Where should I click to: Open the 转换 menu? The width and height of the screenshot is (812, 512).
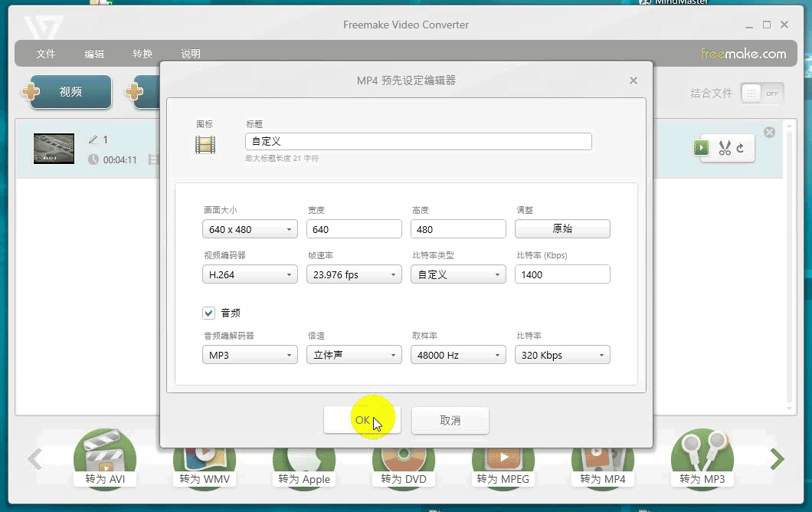[142, 54]
